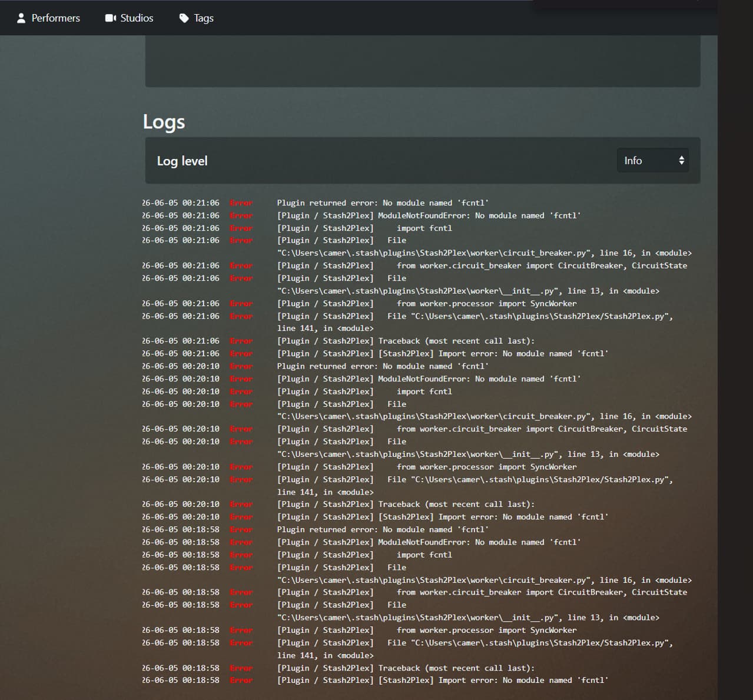Select 00:20:10 'from worker.circuit_breaker import' line
The width and height of the screenshot is (753, 700).
click(x=482, y=429)
